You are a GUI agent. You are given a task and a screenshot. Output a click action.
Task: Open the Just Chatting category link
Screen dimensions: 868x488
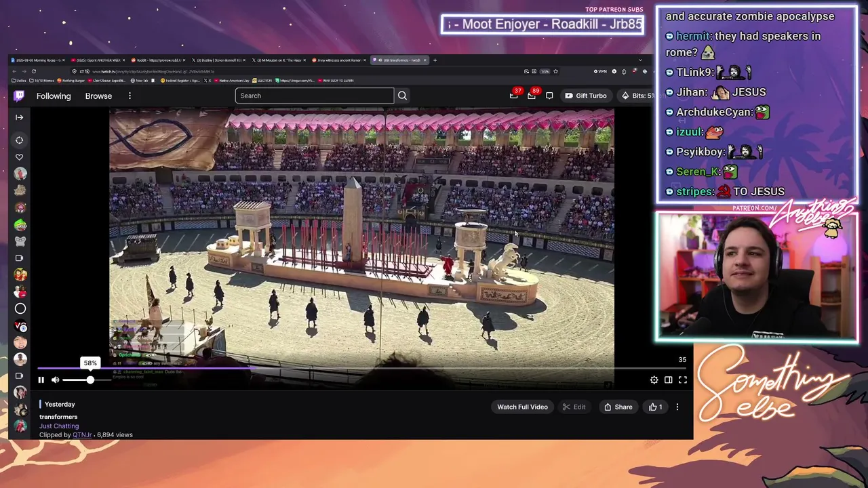tap(59, 426)
